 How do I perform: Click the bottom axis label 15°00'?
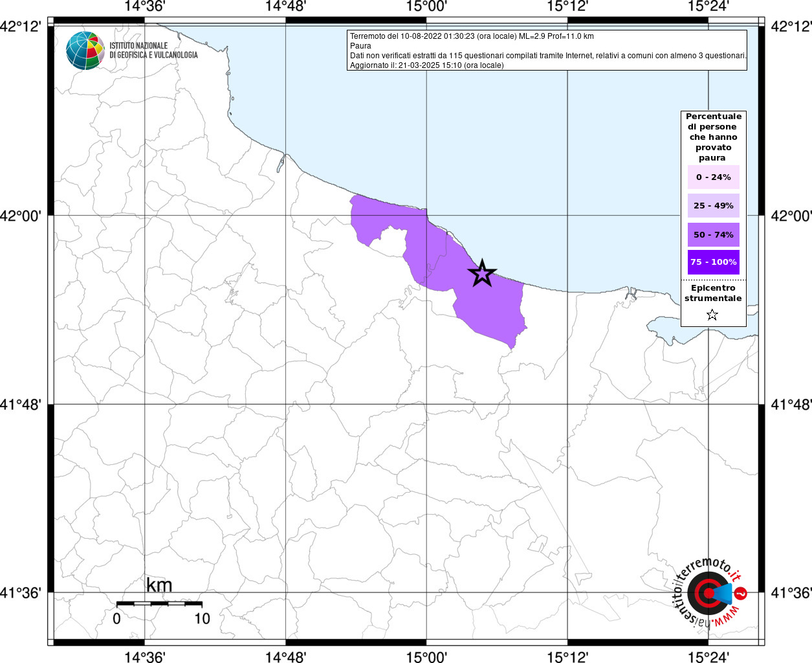click(x=427, y=657)
